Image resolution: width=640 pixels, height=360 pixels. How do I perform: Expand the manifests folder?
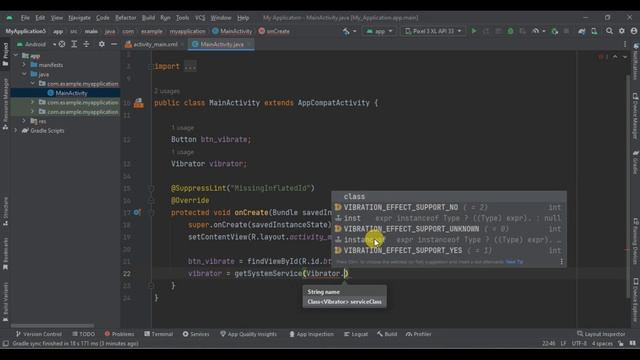coord(24,65)
